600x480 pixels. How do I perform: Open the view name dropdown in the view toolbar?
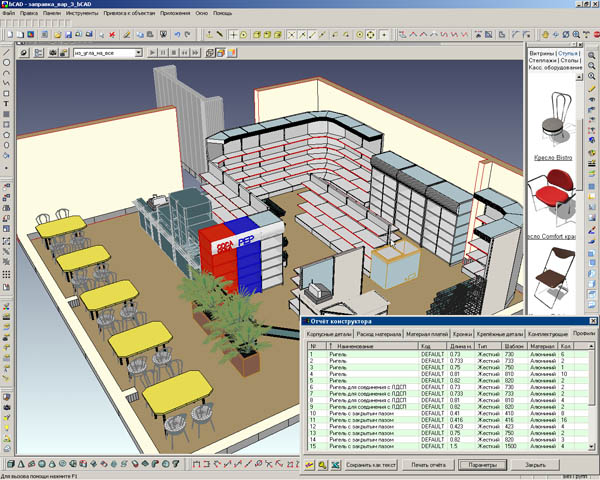point(139,53)
